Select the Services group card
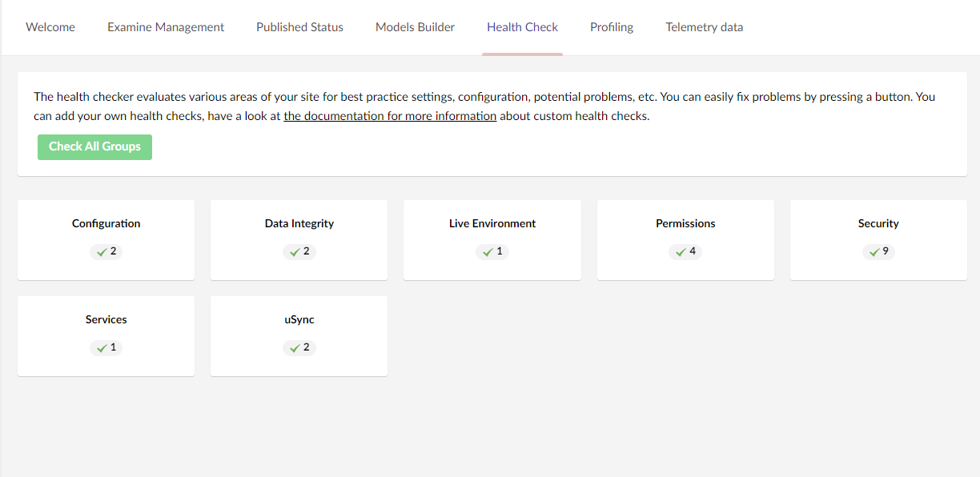 [106, 336]
